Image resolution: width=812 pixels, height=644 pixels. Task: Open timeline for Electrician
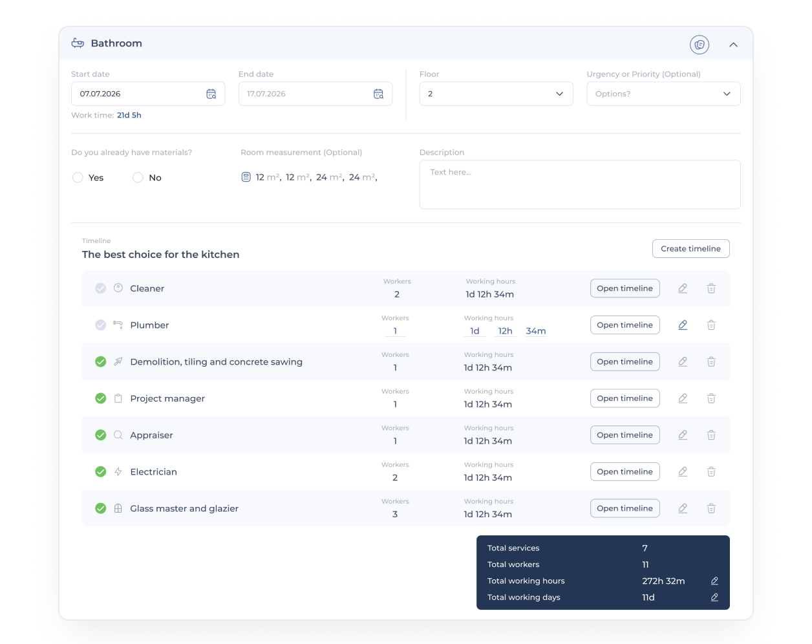point(625,472)
